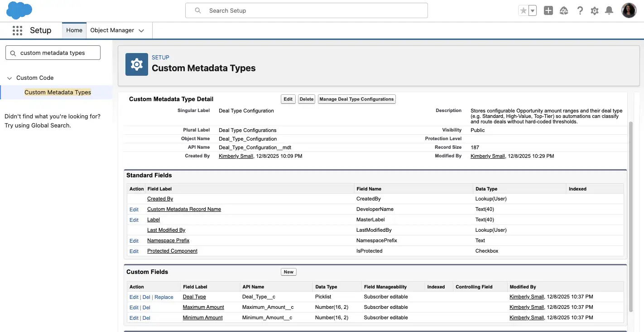Open the Deal Type field label link
The height and width of the screenshot is (332, 644).
[x=194, y=297]
